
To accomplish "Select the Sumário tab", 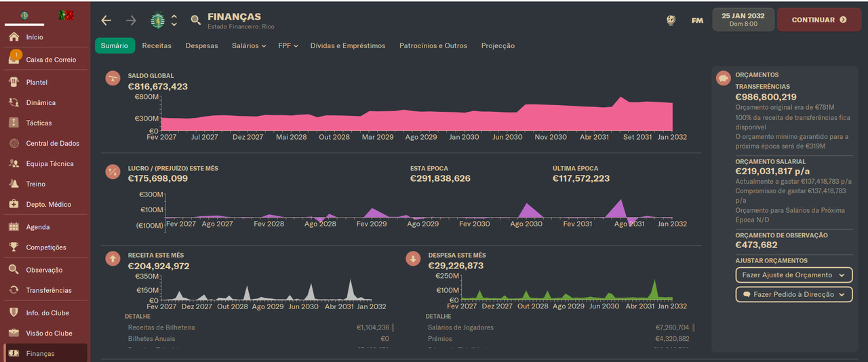I will click(x=115, y=45).
